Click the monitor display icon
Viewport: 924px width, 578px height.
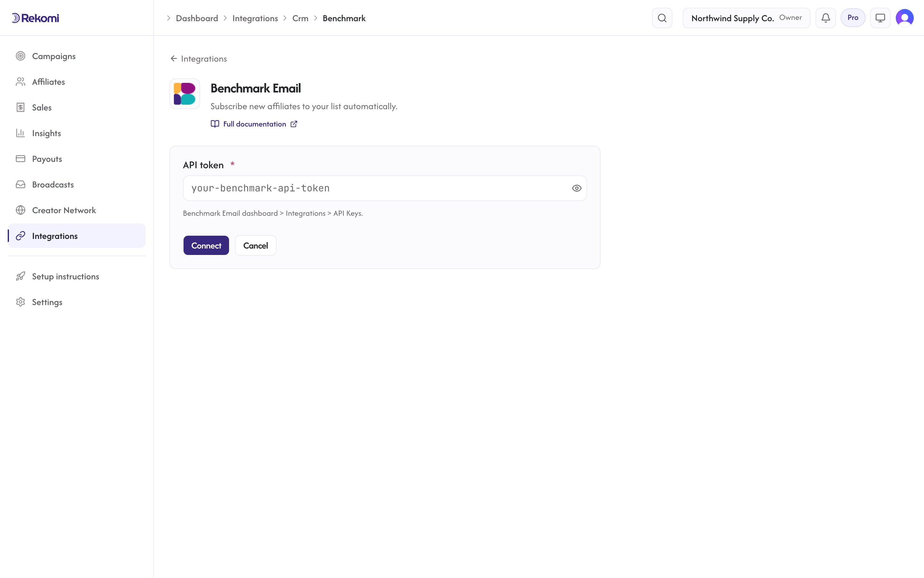880,18
